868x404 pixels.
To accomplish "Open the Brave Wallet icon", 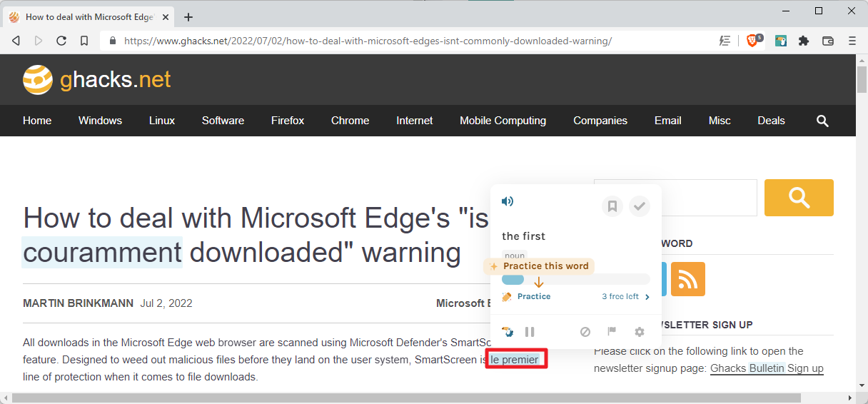I will pyautogui.click(x=828, y=41).
